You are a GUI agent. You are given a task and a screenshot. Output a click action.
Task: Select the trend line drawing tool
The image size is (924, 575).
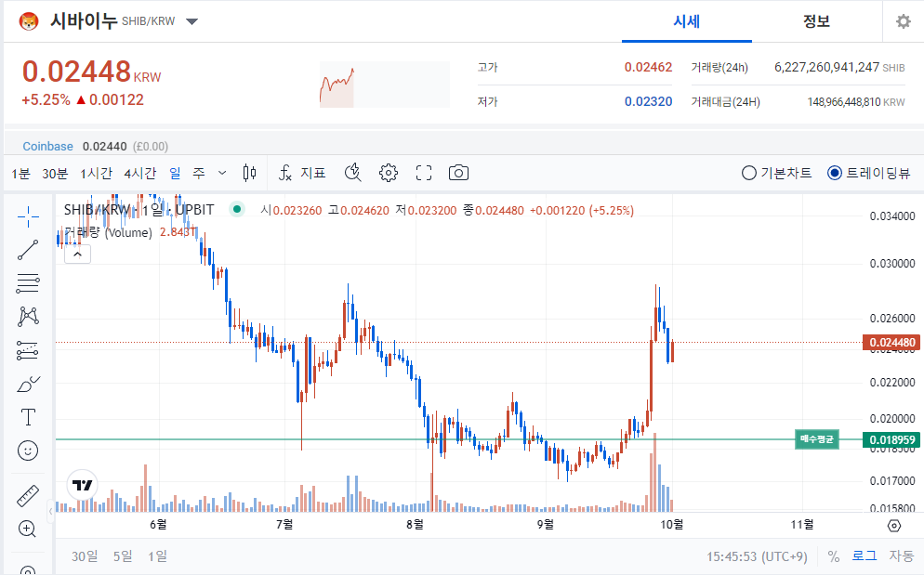28,250
